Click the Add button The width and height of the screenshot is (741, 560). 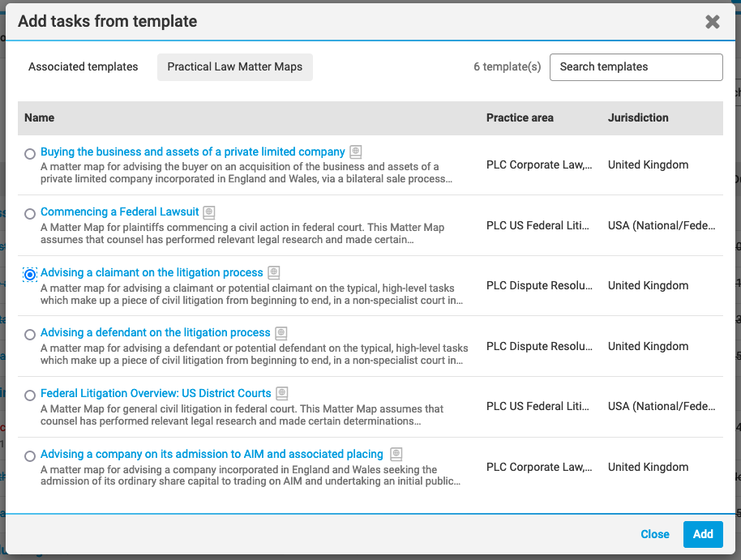pyautogui.click(x=703, y=534)
